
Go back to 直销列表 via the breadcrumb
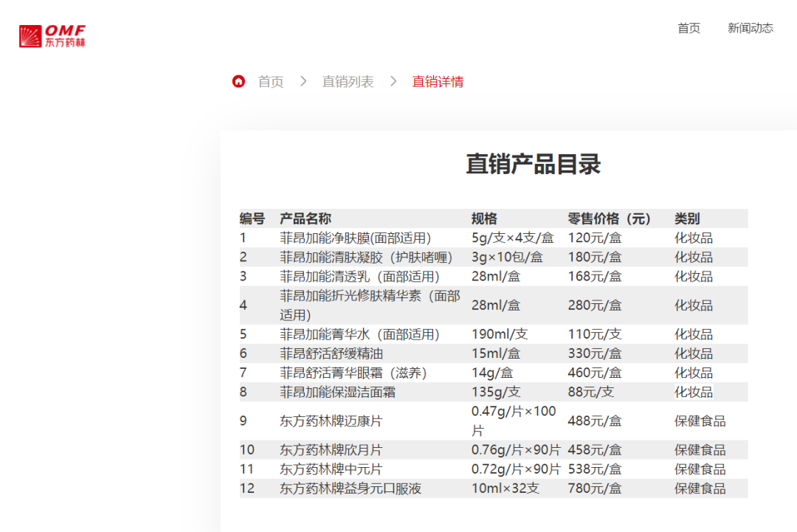click(x=348, y=81)
